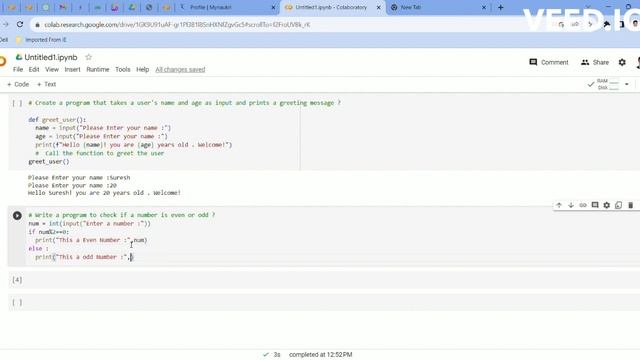Add a new Code cell

[x=18, y=84]
